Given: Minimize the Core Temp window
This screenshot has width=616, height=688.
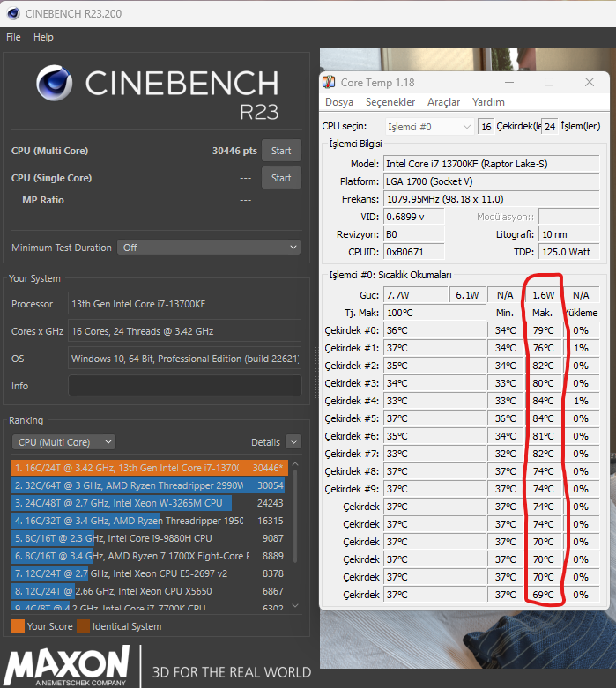Looking at the screenshot, I should click(509, 82).
